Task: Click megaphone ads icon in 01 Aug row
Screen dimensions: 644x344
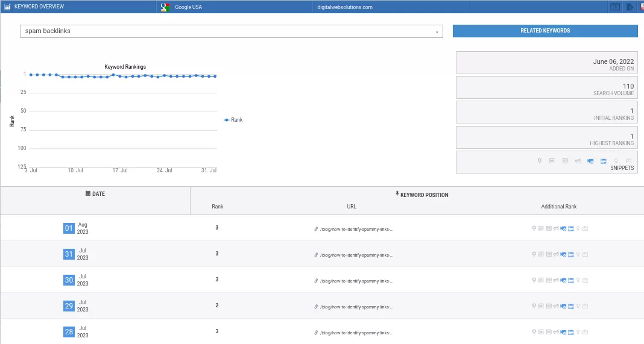Action: pyautogui.click(x=556, y=228)
